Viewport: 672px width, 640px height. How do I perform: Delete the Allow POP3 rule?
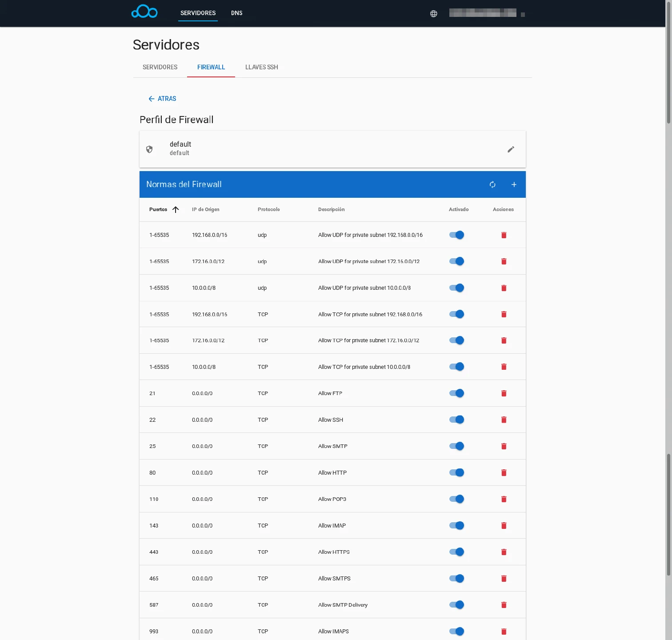click(504, 499)
